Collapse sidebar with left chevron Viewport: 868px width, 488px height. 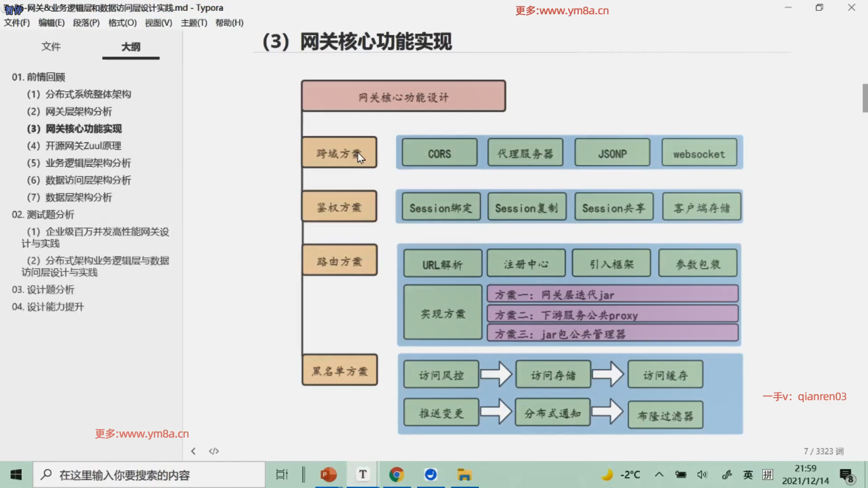193,451
